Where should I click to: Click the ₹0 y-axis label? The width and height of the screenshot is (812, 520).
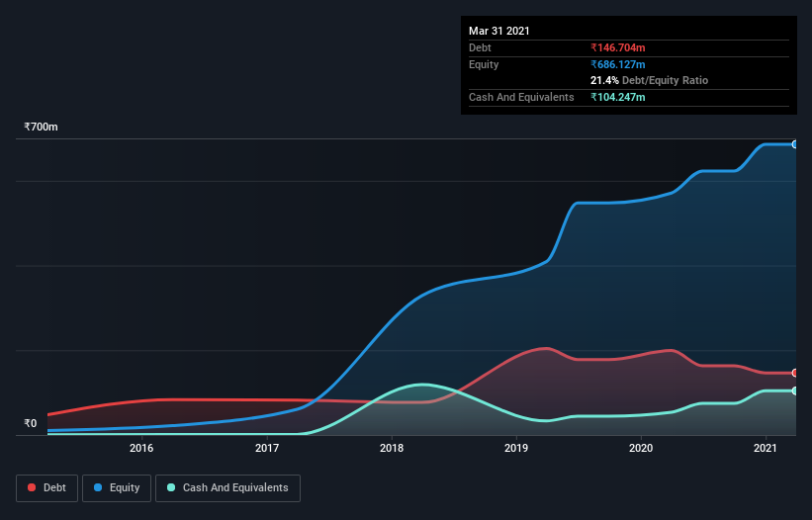coord(31,423)
